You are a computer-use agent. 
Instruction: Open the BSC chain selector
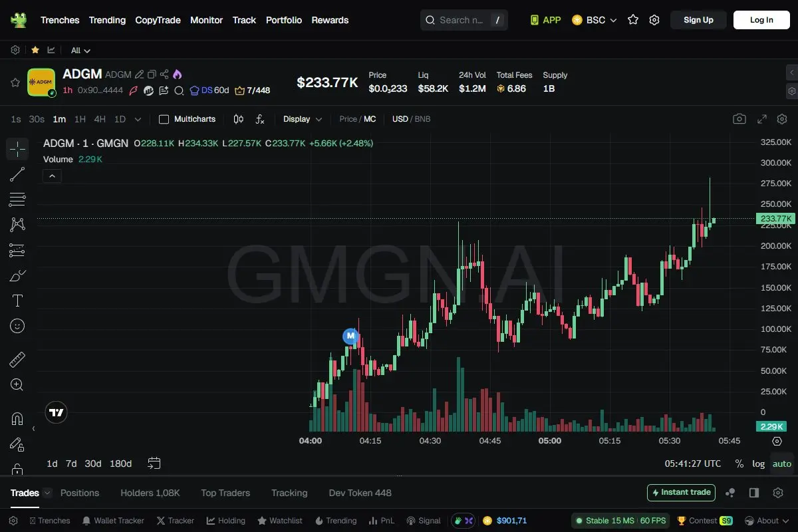tap(595, 20)
